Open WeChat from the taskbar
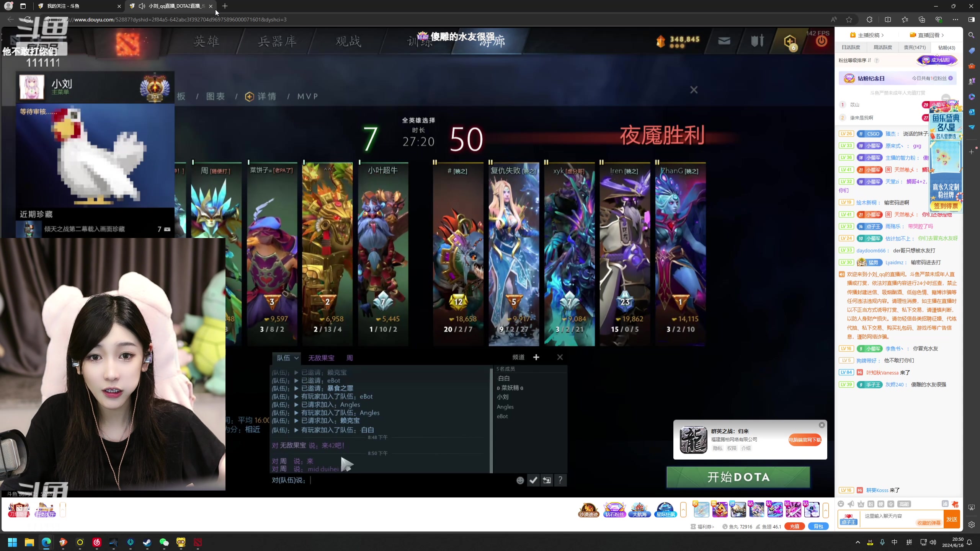Viewport: 980px width, 551px height. click(x=164, y=542)
